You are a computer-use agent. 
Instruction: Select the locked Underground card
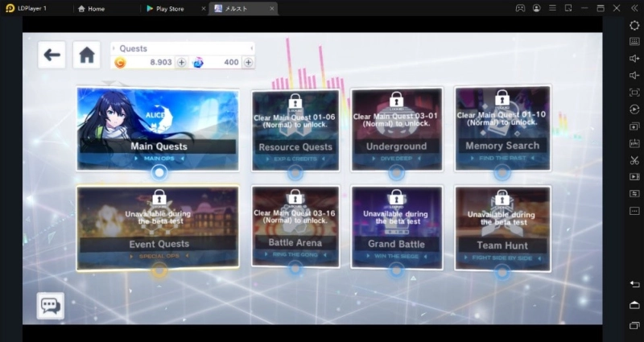396,130
